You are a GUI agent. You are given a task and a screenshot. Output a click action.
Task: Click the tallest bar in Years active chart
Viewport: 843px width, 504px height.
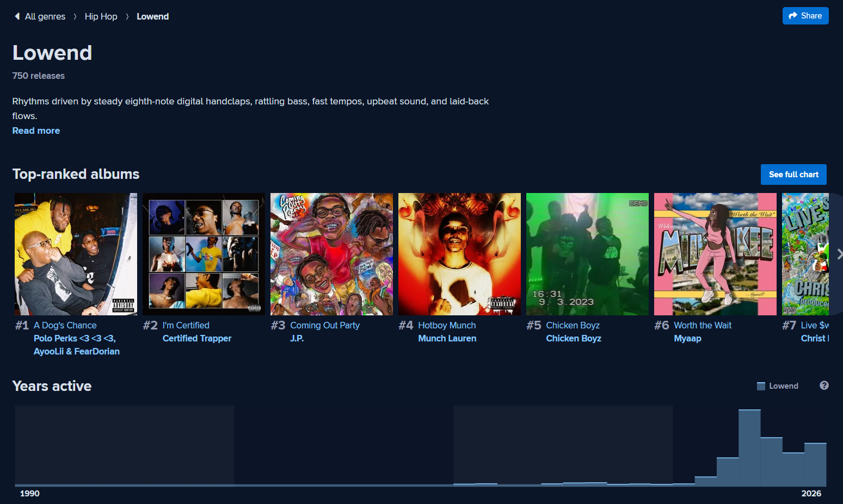tap(749, 447)
